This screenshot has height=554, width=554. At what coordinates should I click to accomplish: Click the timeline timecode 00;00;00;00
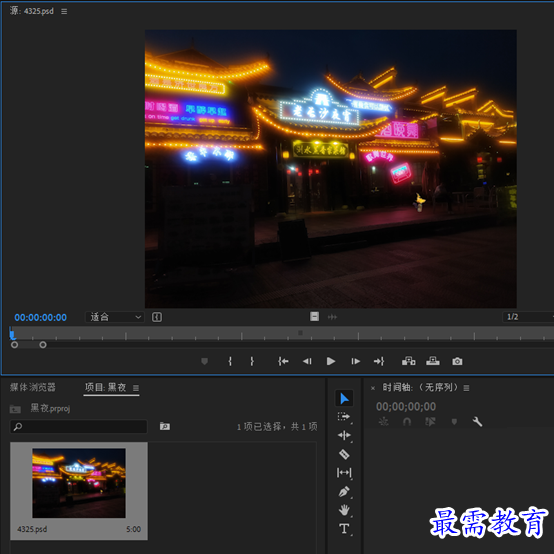click(x=406, y=406)
